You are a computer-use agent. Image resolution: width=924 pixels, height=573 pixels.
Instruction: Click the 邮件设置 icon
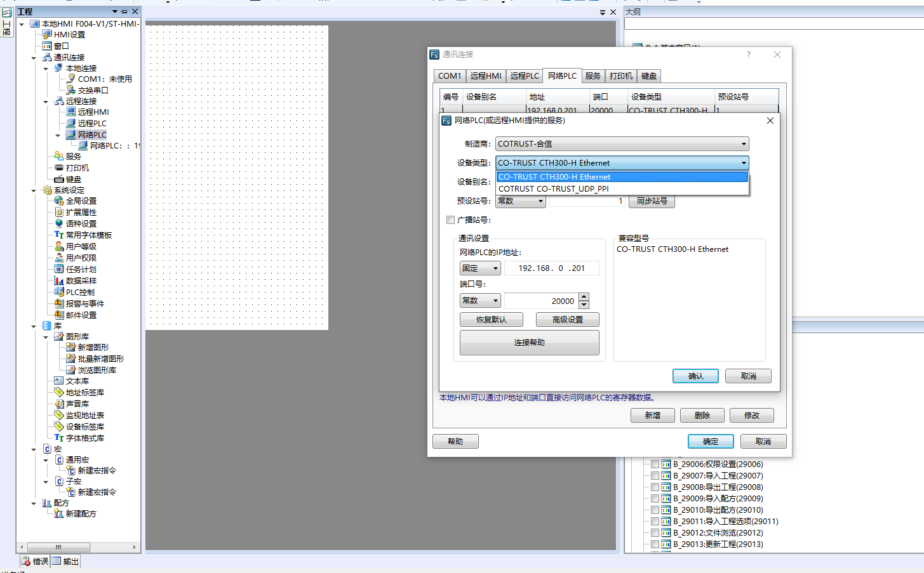coord(59,315)
